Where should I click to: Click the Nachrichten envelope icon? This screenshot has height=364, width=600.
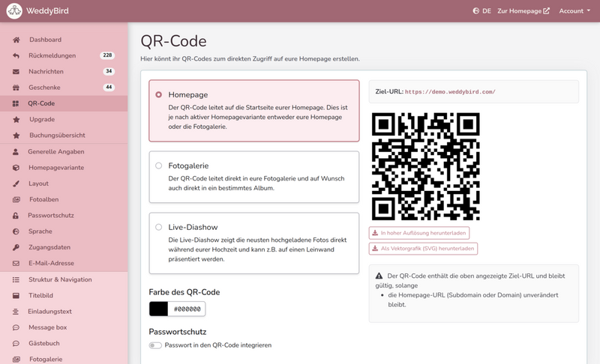pyautogui.click(x=16, y=72)
